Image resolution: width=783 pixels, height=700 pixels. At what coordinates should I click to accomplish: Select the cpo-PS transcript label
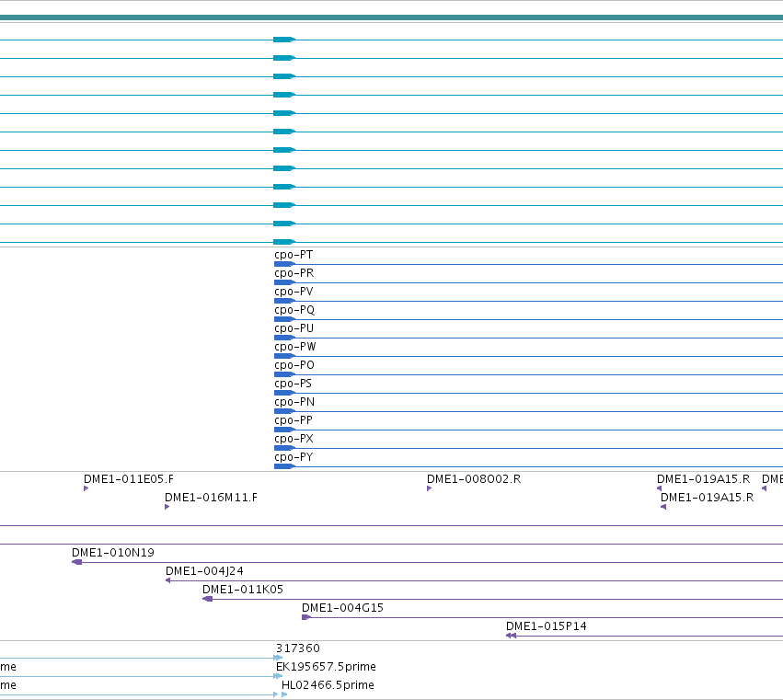[294, 384]
